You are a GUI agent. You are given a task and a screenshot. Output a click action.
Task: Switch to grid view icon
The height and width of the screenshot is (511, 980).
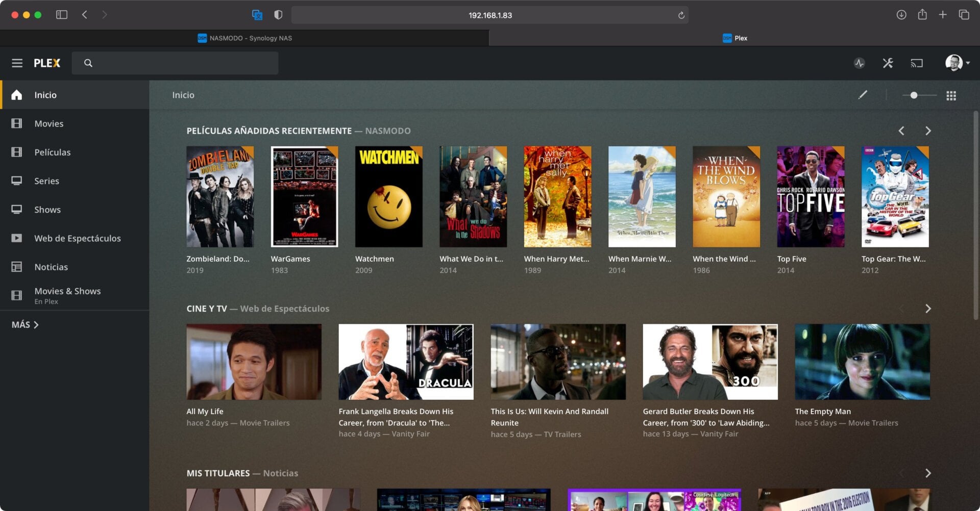[951, 95]
